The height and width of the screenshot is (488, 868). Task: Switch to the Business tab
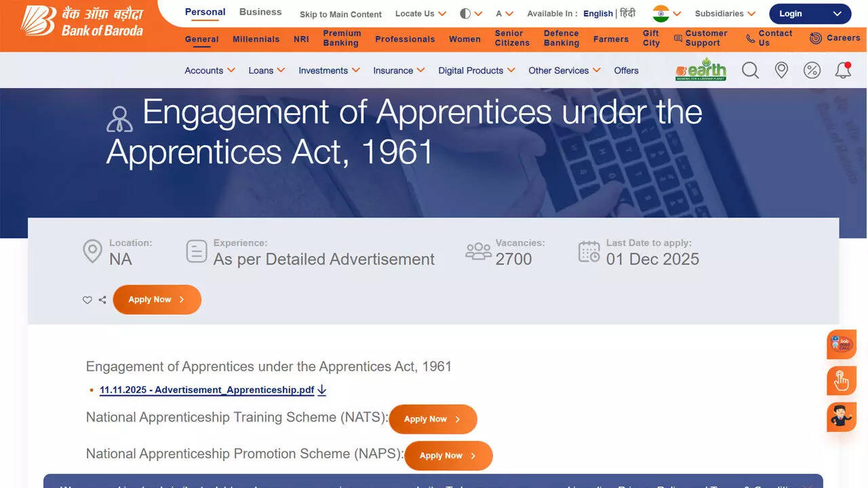point(260,12)
